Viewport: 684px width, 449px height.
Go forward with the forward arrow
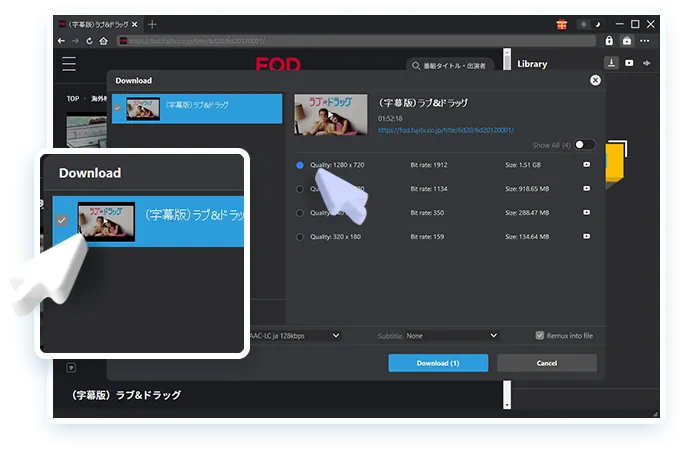[x=75, y=41]
